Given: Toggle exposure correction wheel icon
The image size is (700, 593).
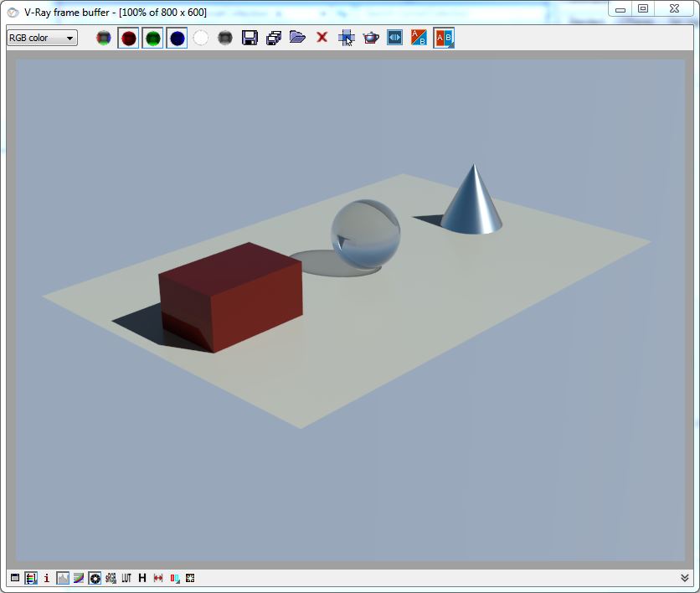Looking at the screenshot, I should (95, 578).
